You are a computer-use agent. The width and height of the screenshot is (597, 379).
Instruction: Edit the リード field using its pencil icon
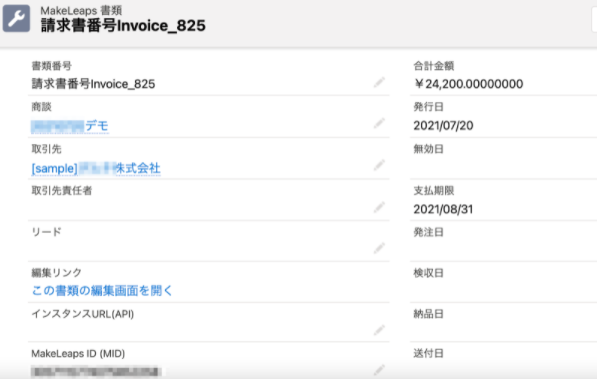[379, 248]
